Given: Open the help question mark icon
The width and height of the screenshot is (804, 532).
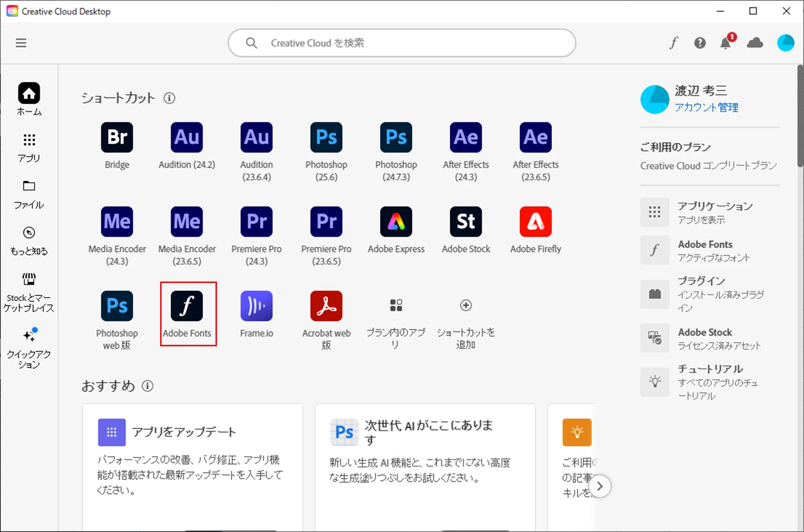Looking at the screenshot, I should point(700,43).
